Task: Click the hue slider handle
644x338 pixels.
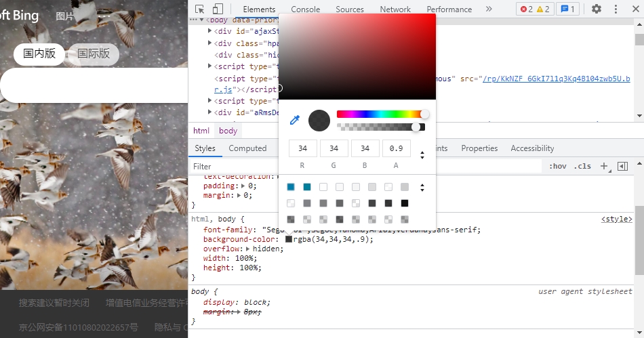Action: 425,114
